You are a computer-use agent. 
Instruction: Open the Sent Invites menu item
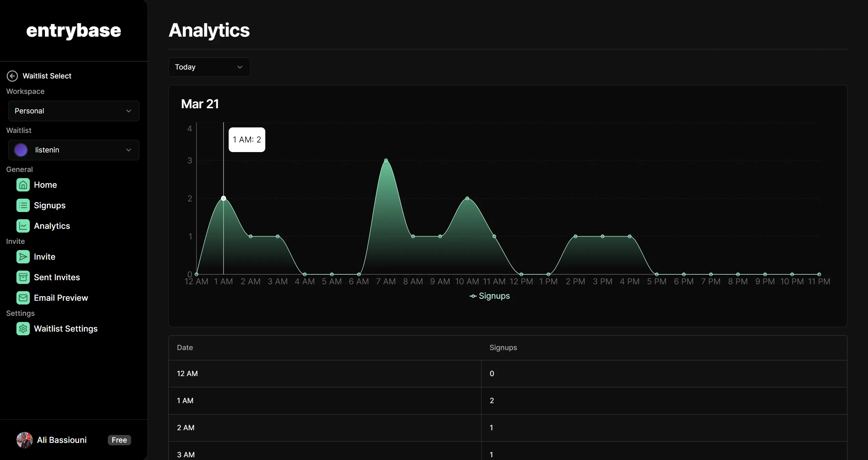pyautogui.click(x=57, y=277)
